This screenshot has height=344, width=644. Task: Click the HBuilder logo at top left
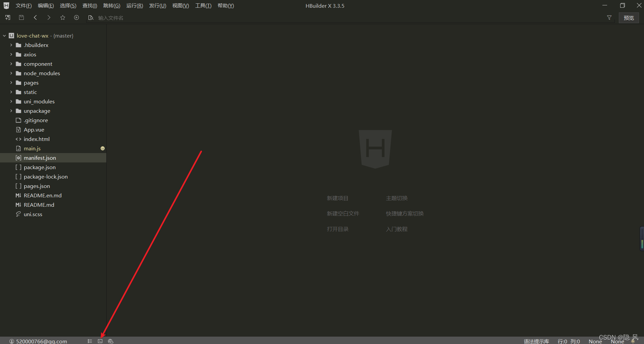pos(6,6)
